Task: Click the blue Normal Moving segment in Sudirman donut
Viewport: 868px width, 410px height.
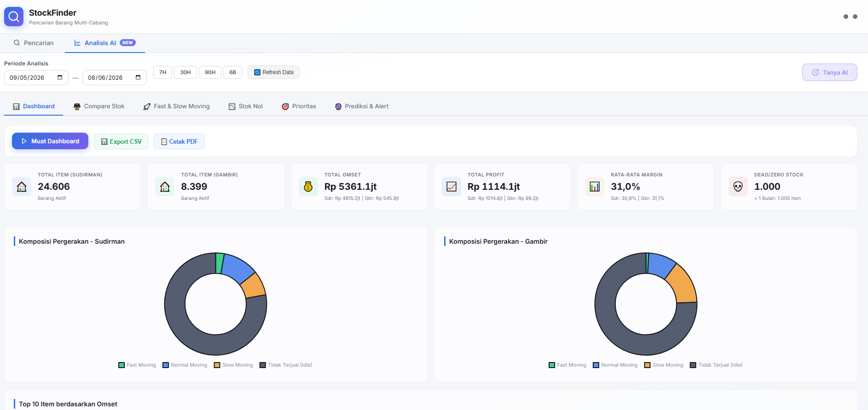Action: tap(236, 268)
